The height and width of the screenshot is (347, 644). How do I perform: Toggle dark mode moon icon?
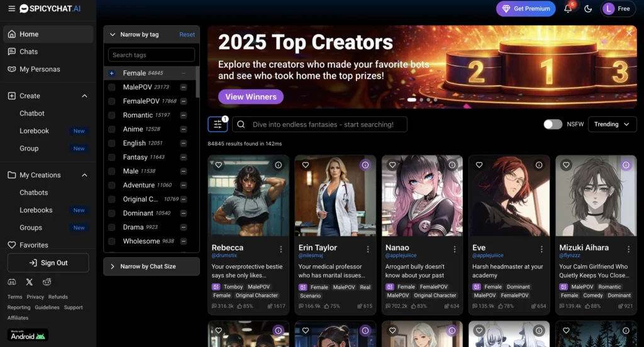coord(588,9)
